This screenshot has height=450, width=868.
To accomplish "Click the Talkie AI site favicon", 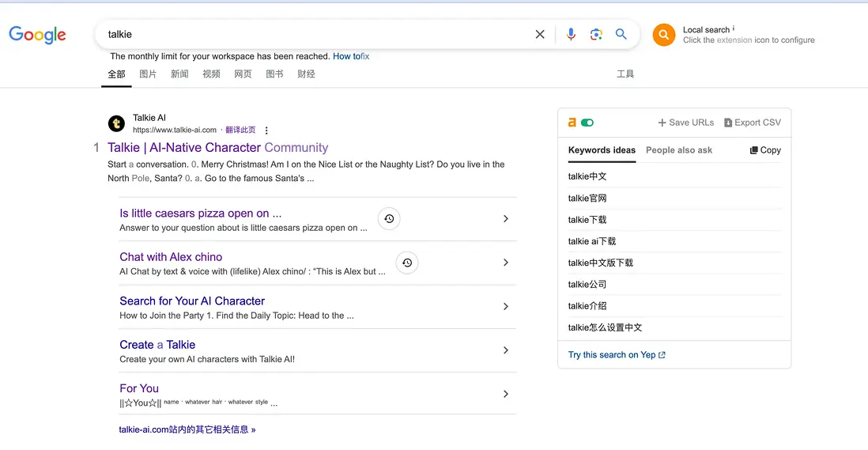I will pos(116,123).
